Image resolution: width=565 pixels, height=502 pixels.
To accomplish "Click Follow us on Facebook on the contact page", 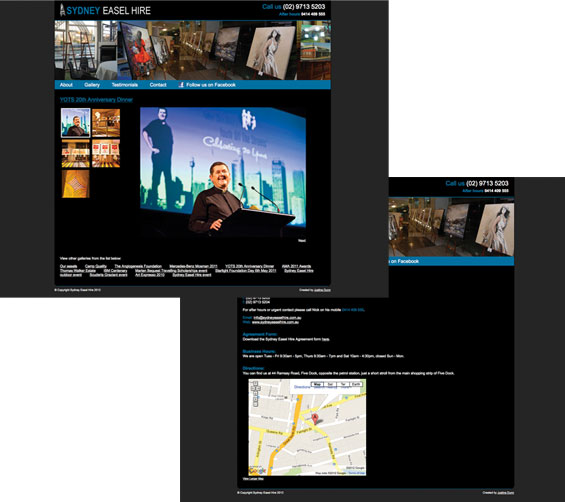I will click(x=404, y=261).
